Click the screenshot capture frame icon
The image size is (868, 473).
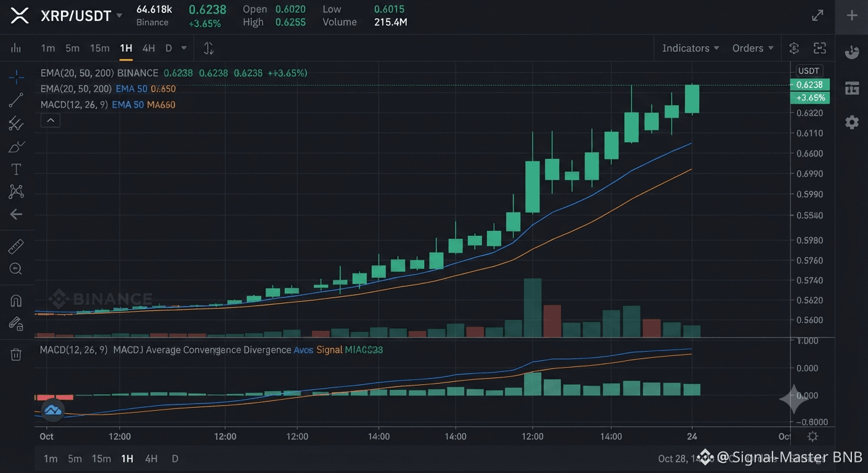click(820, 48)
